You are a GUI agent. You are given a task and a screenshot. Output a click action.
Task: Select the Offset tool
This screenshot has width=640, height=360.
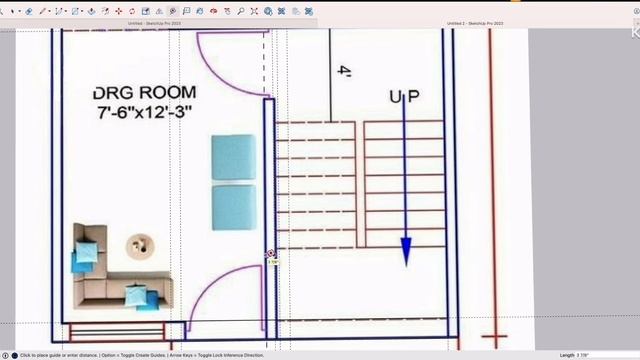coord(105,11)
